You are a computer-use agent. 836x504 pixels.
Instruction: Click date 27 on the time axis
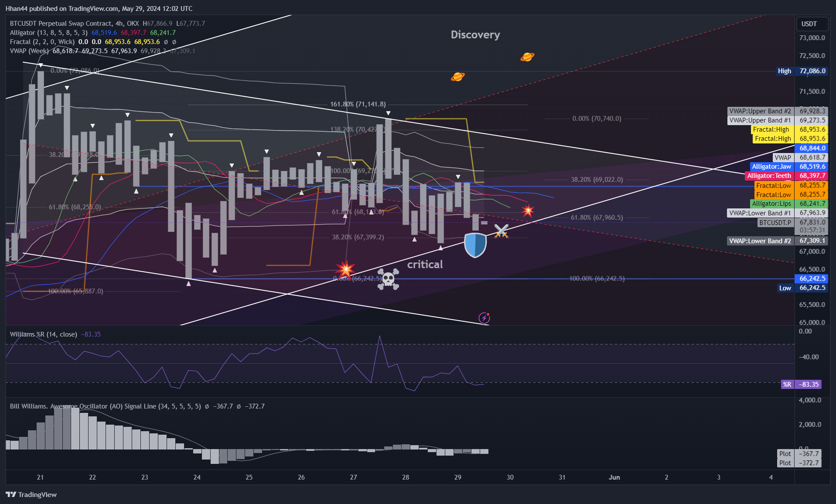[x=354, y=477]
